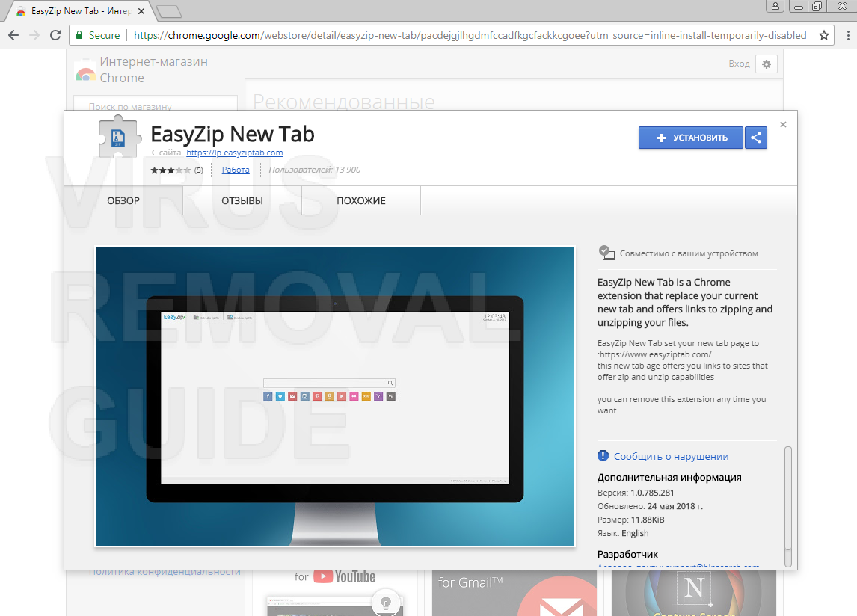Open the Web Store settings gear
This screenshot has height=616, width=857.
767,64
